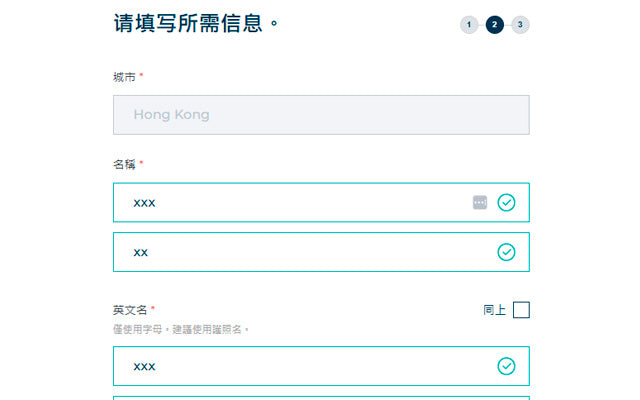This screenshot has width=640, height=400.
Task: Open the password manager icon in 名稱 field
Action: click(x=480, y=202)
